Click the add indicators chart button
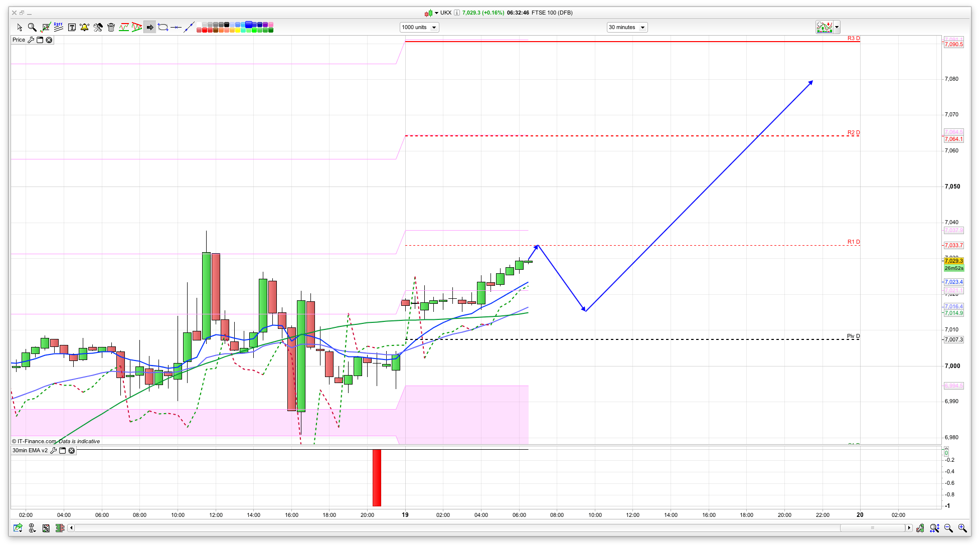Viewport: 980px width, 547px height. pyautogui.click(x=825, y=28)
